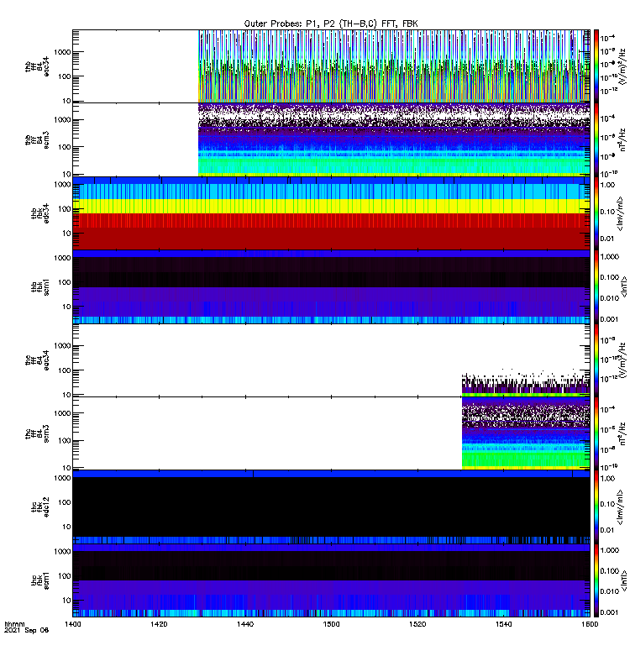This screenshot has width=630, height=672.
Task: Select the "thb fbk scm1" panel label
Action: pyautogui.click(x=40, y=286)
